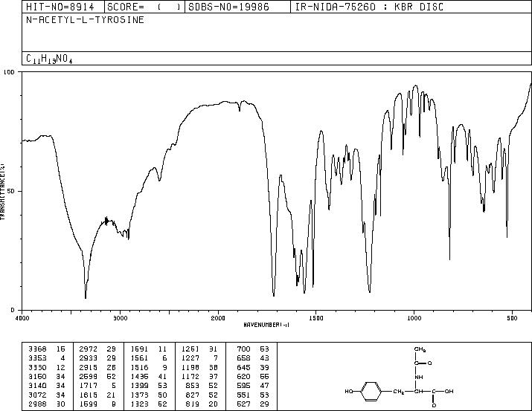
Task: Click the IR-NIDA-75260 : KBR DISC label
Action: click(369, 7)
